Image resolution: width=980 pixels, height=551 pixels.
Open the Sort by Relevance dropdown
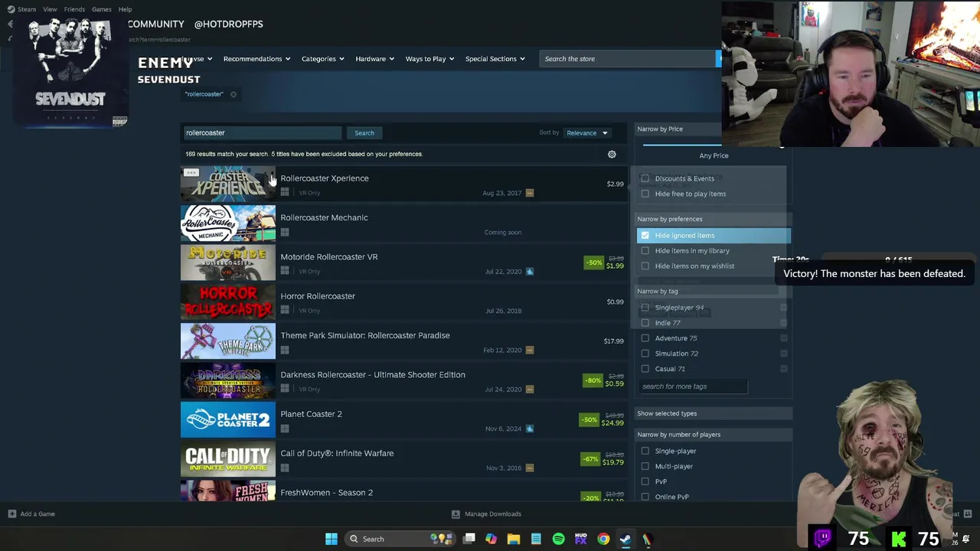click(586, 133)
